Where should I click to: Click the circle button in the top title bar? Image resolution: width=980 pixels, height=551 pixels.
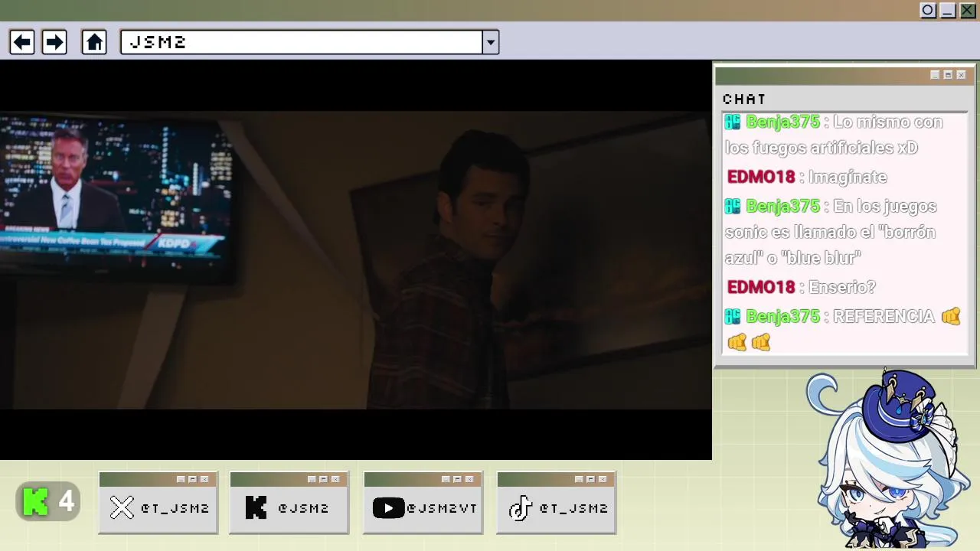[x=928, y=11]
